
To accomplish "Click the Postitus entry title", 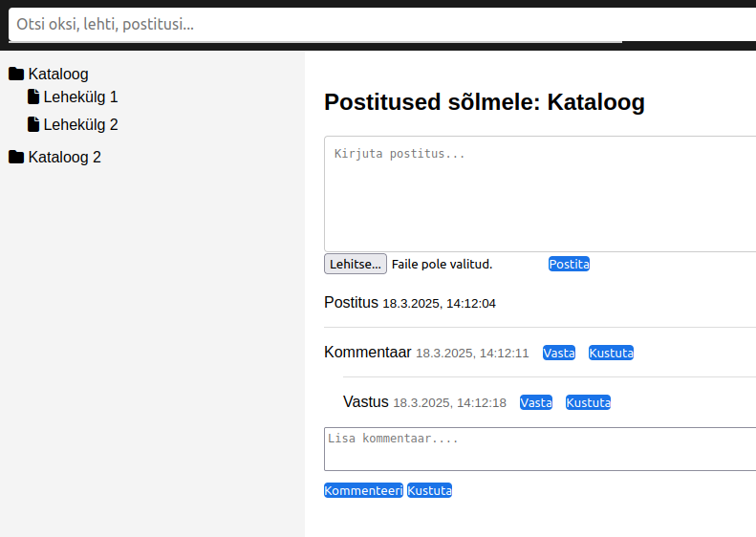I will (x=352, y=303).
